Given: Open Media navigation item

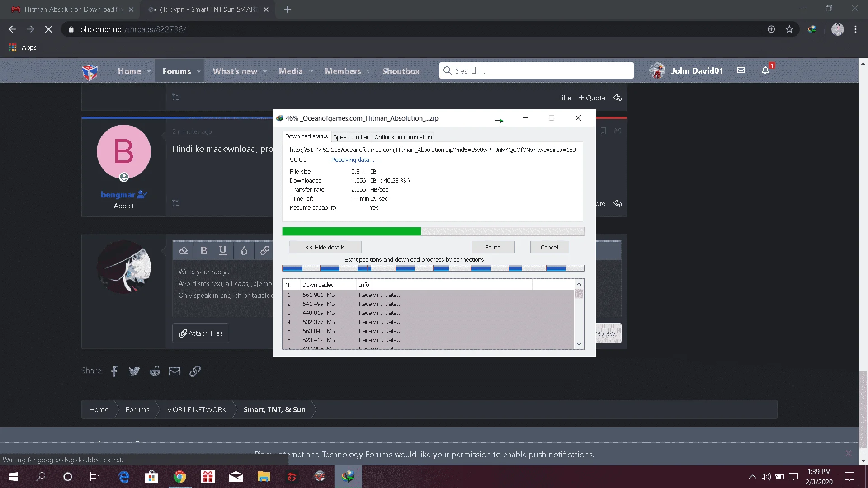Looking at the screenshot, I should coord(291,71).
